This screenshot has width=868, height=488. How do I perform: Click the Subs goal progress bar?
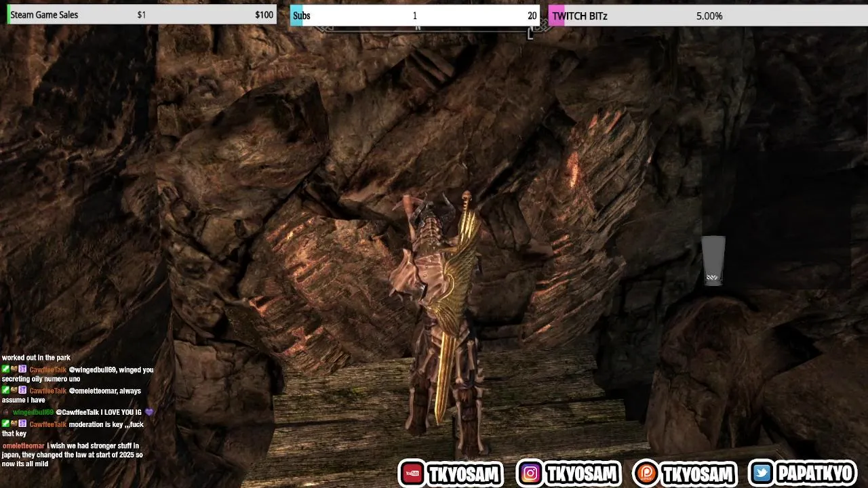(x=414, y=15)
